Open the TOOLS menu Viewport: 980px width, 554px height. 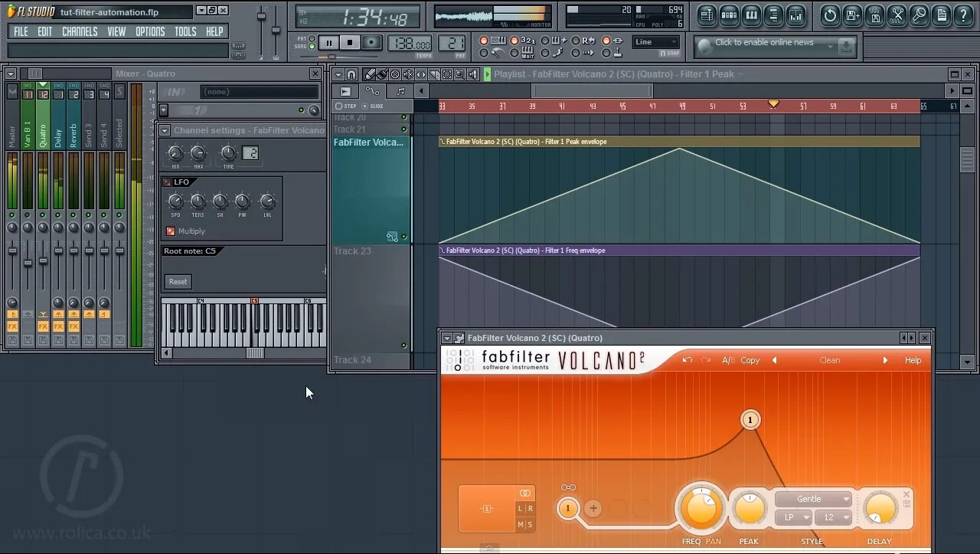[185, 31]
